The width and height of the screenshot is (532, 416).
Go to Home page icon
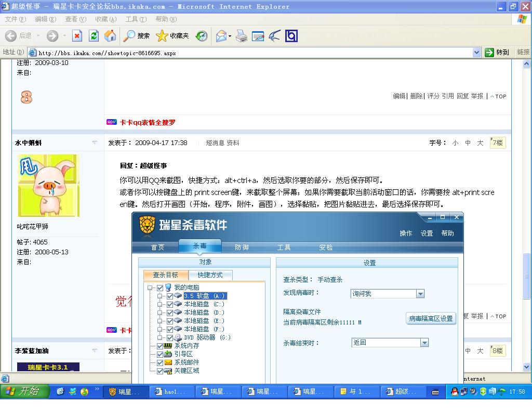(110, 36)
